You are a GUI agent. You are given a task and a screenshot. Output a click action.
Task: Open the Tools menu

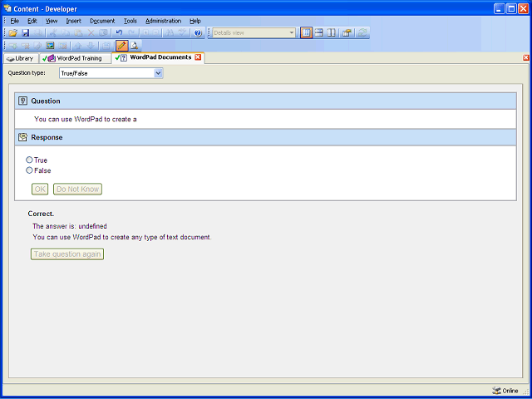click(x=131, y=21)
